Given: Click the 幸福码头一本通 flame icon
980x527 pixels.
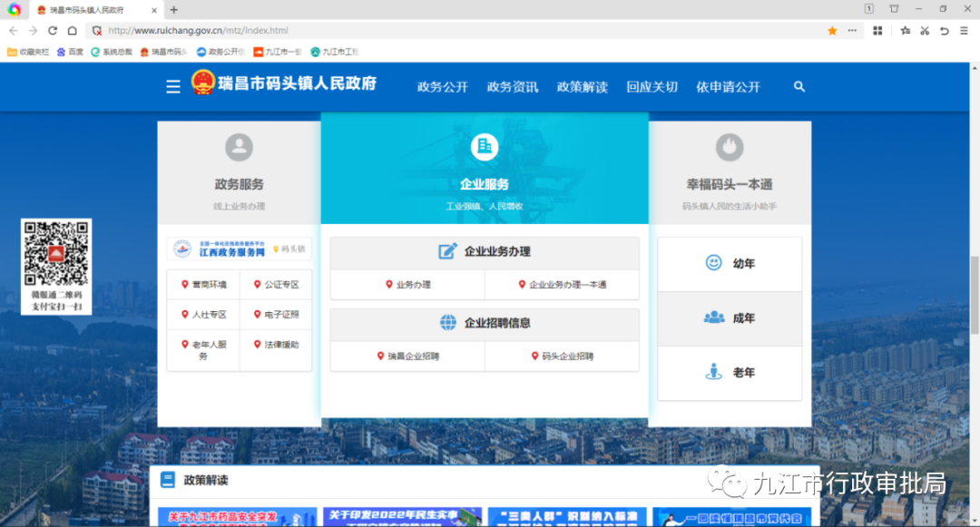Looking at the screenshot, I should pos(730,147).
